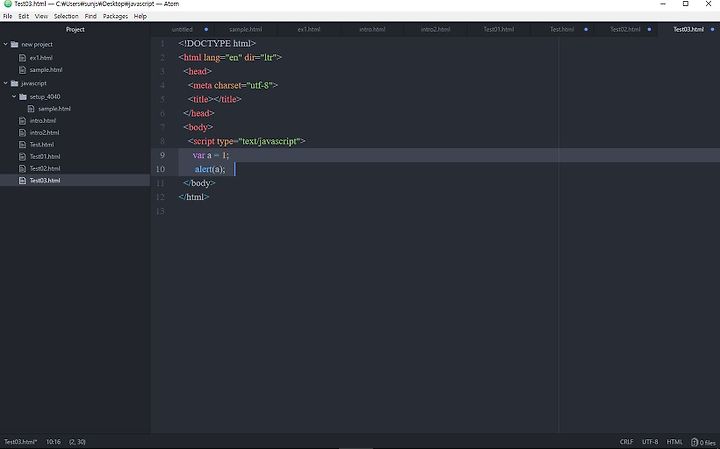Collapse the javascript folder chevron
Viewport: 720px width, 449px height.
[6, 84]
